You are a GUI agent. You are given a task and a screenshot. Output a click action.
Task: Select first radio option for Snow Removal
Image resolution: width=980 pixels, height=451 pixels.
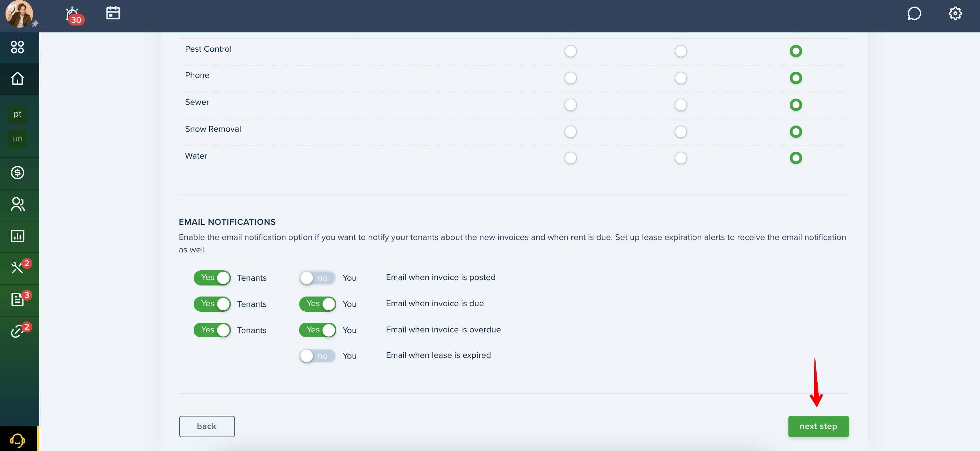pos(570,132)
